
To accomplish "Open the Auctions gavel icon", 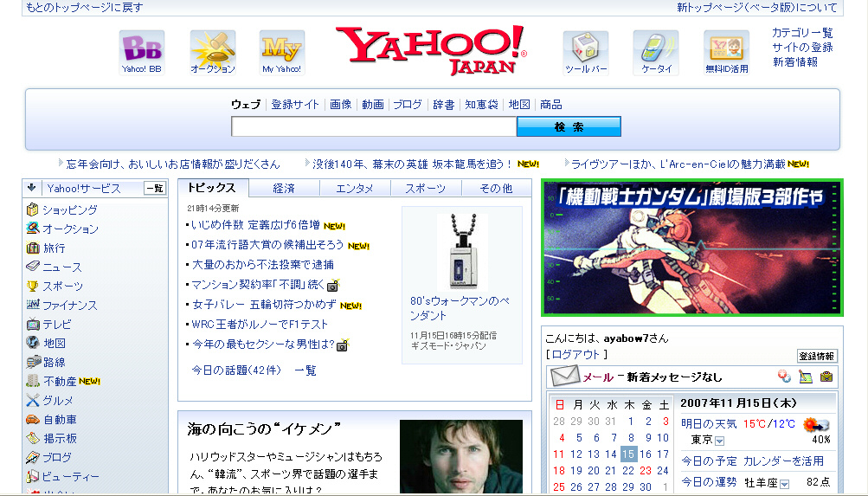I will [x=213, y=53].
